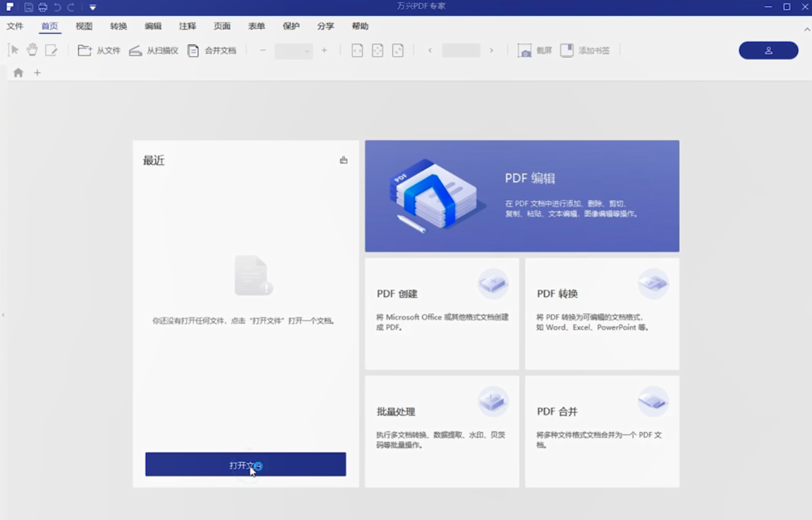The height and width of the screenshot is (520, 812).
Task: Click 合并文档 to combine documents
Action: tap(212, 50)
